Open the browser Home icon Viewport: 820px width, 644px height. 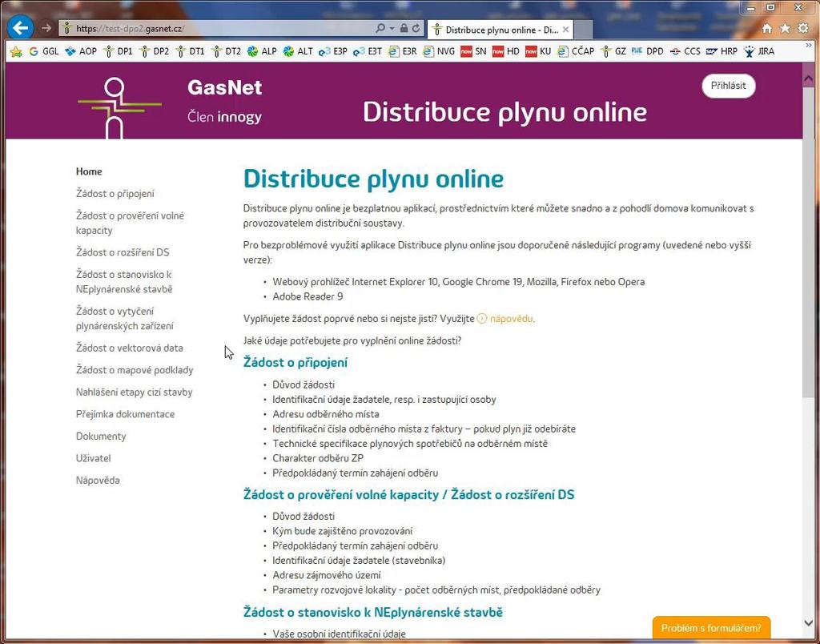[x=766, y=28]
